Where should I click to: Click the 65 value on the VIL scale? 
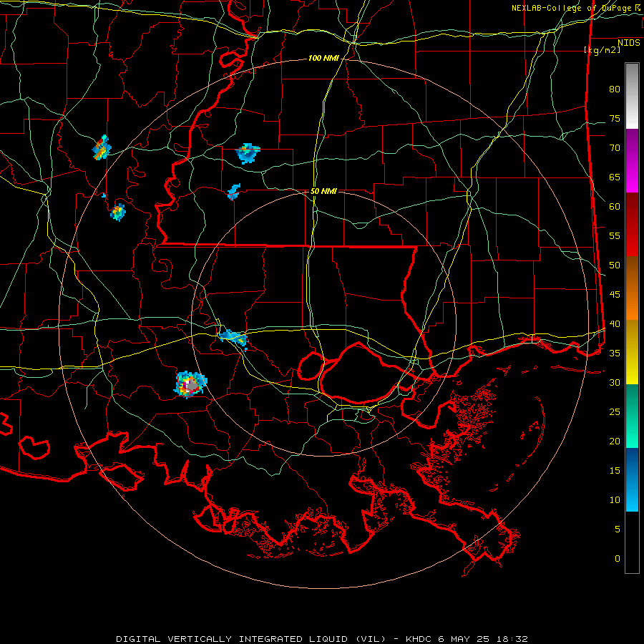point(615,177)
